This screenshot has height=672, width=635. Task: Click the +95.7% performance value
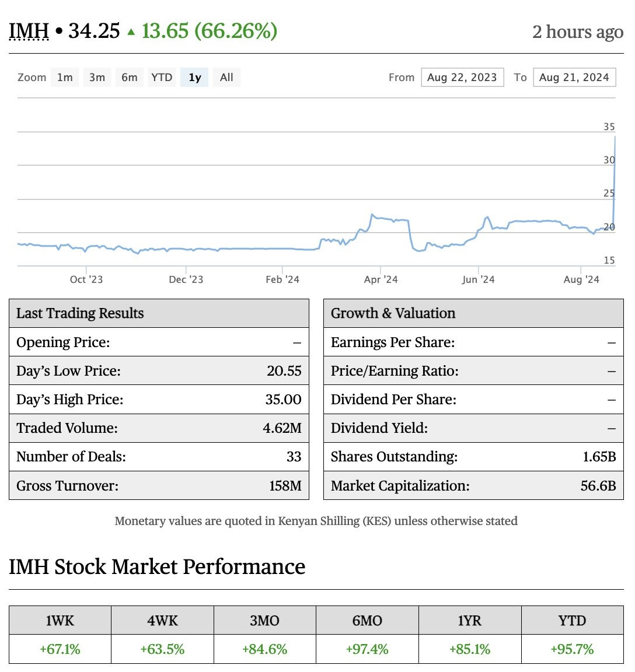[572, 649]
